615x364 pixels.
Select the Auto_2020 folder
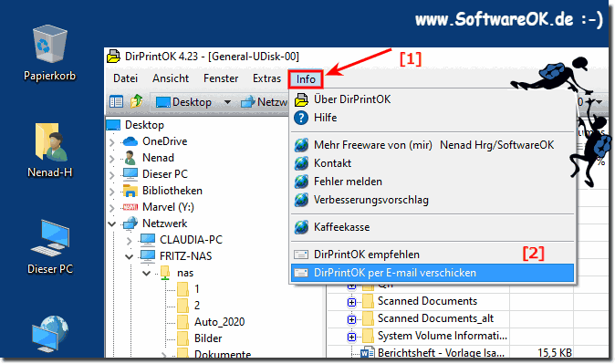219,322
